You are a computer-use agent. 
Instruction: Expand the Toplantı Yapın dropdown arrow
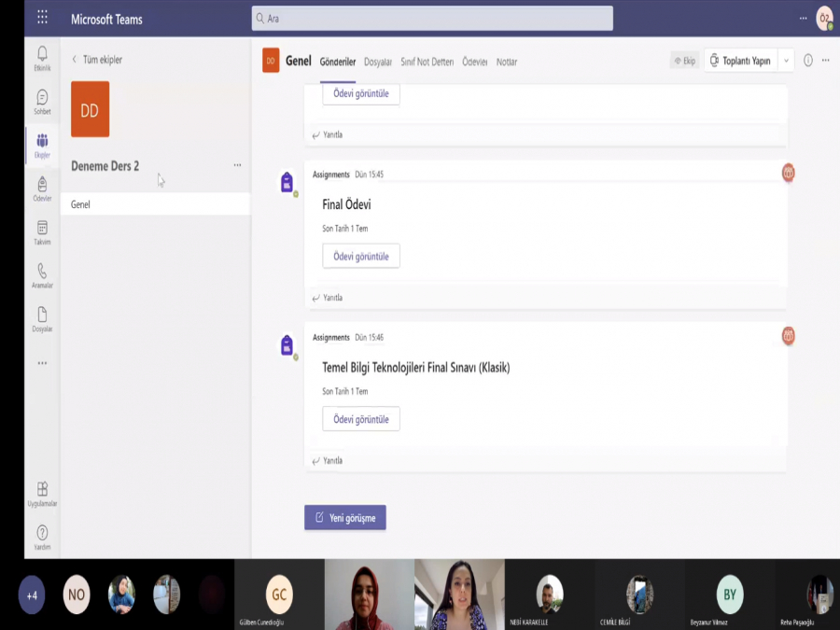786,61
